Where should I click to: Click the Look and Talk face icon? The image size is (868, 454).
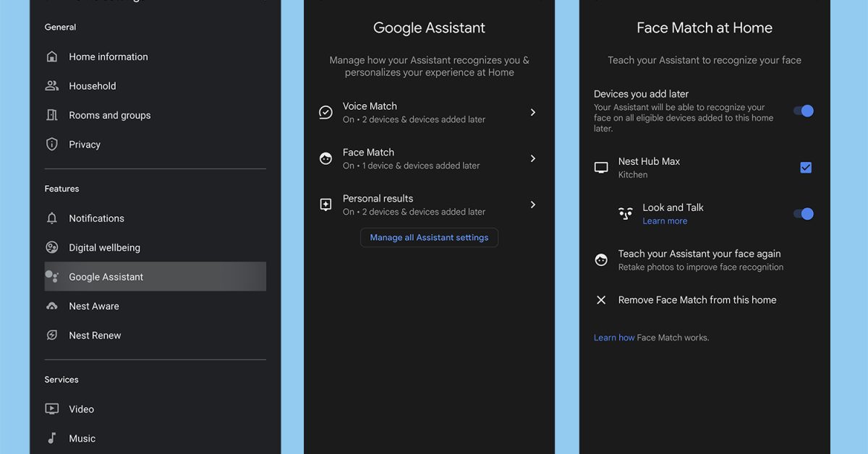(x=626, y=213)
